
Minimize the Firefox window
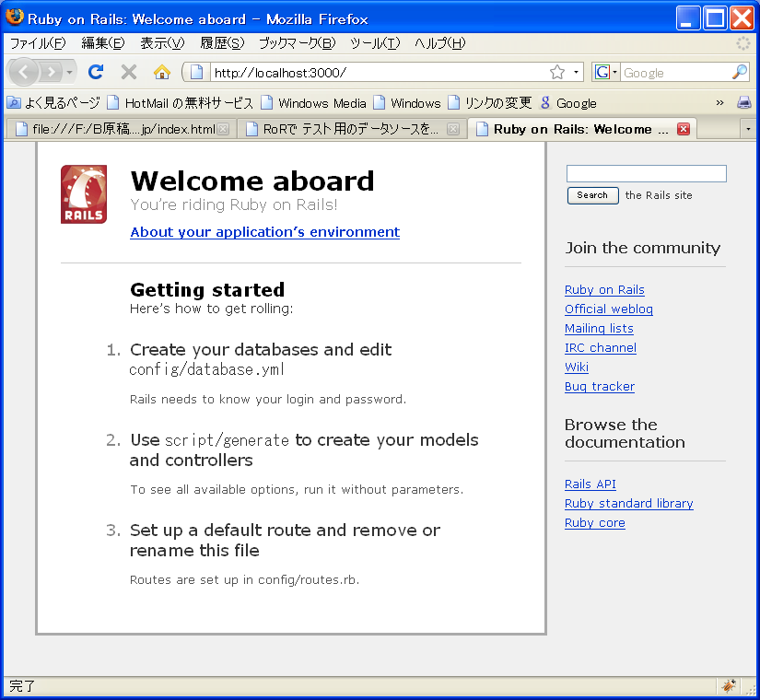point(688,18)
